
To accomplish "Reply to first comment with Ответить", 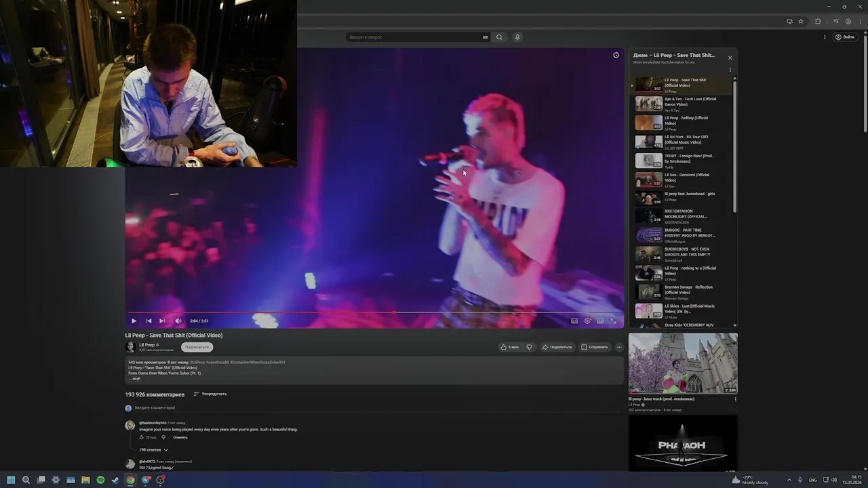I will click(x=180, y=437).
